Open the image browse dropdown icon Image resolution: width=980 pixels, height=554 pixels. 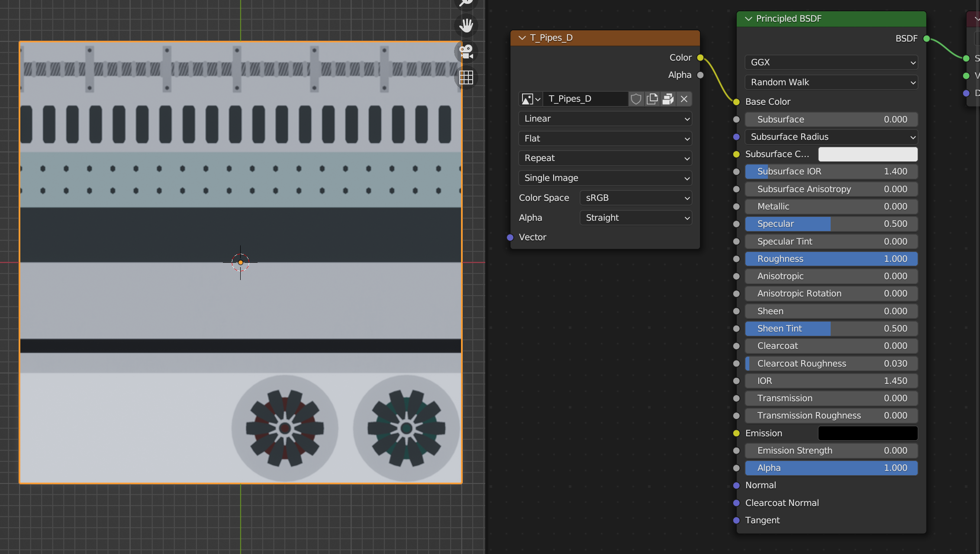(x=531, y=99)
